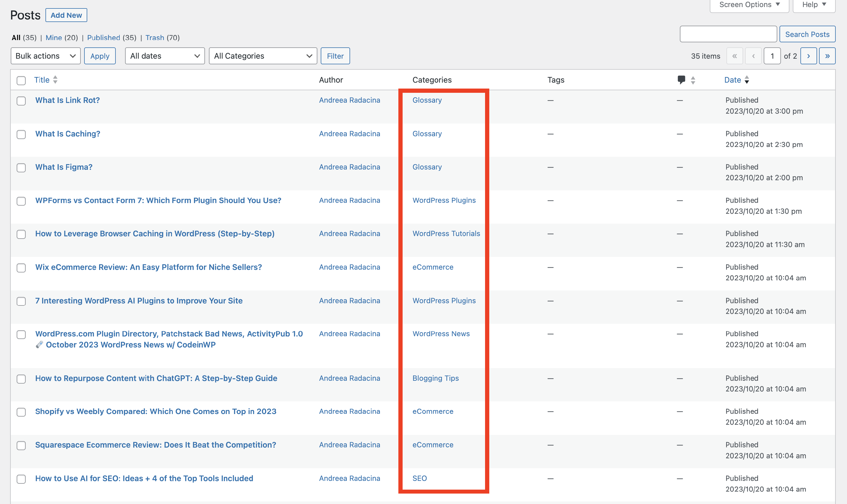The width and height of the screenshot is (847, 504).
Task: Show only Mine posts
Action: pyautogui.click(x=54, y=38)
